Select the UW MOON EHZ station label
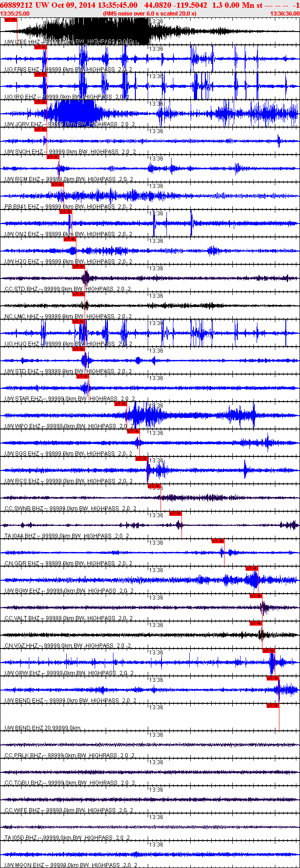This screenshot has width=300, height=868. tap(70, 865)
